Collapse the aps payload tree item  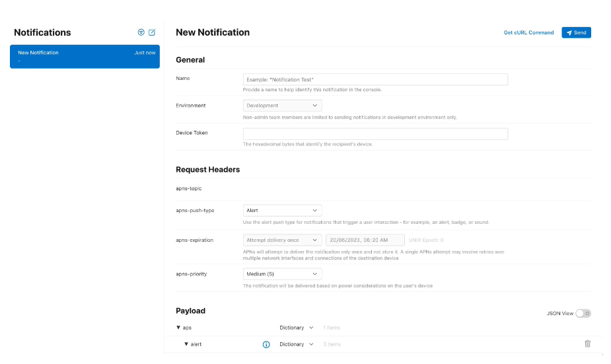point(178,328)
